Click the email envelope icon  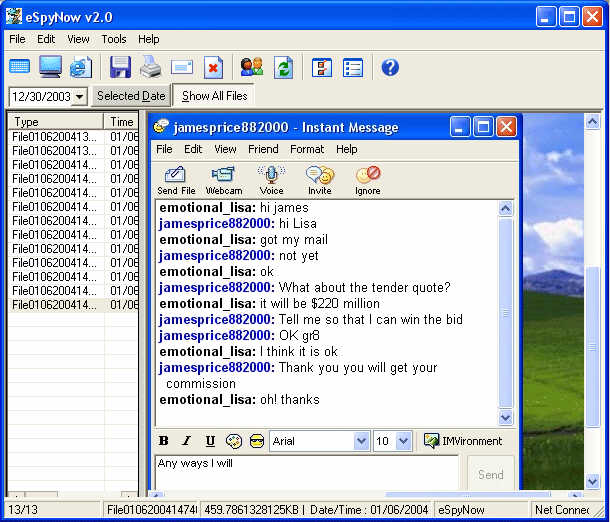[x=182, y=67]
